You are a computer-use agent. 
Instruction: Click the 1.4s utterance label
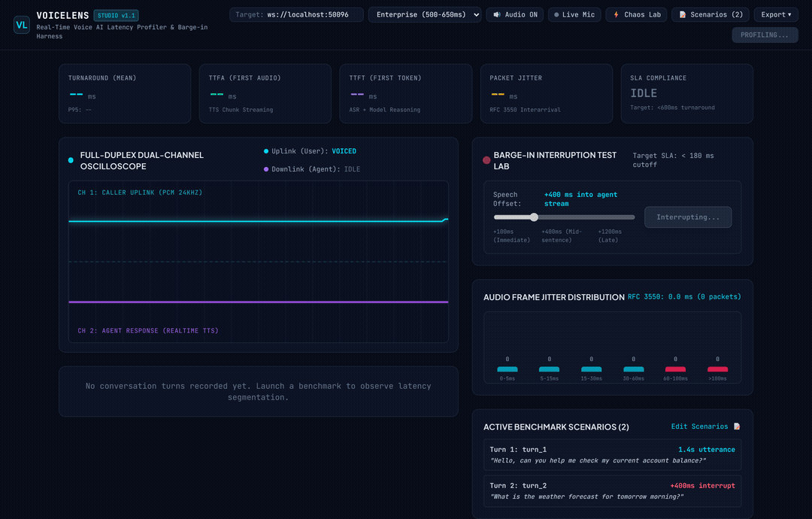pyautogui.click(x=706, y=450)
